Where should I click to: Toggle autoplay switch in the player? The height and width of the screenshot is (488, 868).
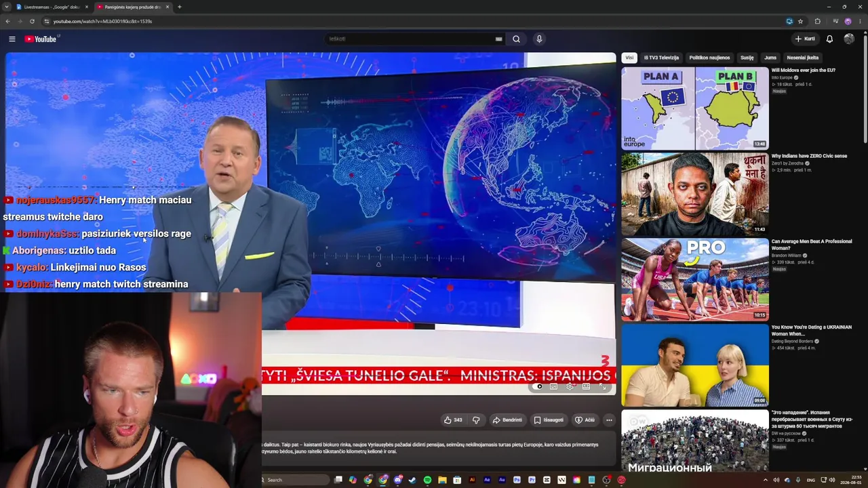538,386
